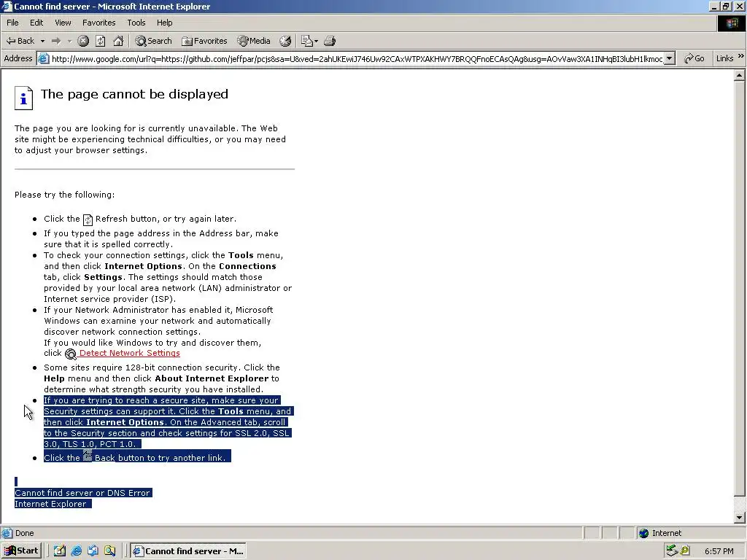Viewport: 747px width, 560px height.
Task: Click inside the Address bar URL field
Action: [357, 58]
